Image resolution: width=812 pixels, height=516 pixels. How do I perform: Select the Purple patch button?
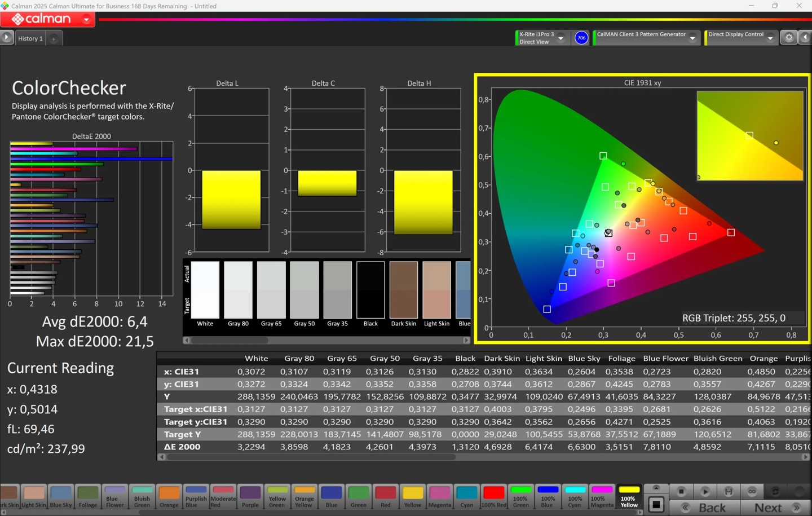tap(250, 496)
